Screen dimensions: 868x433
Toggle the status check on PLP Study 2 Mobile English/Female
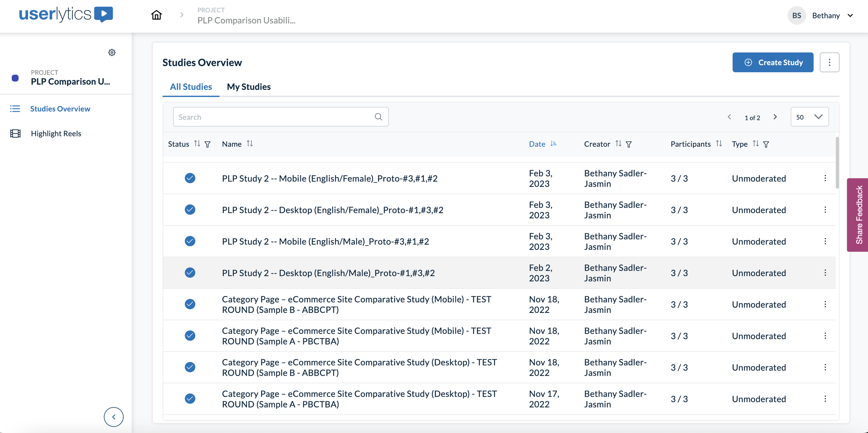click(190, 178)
